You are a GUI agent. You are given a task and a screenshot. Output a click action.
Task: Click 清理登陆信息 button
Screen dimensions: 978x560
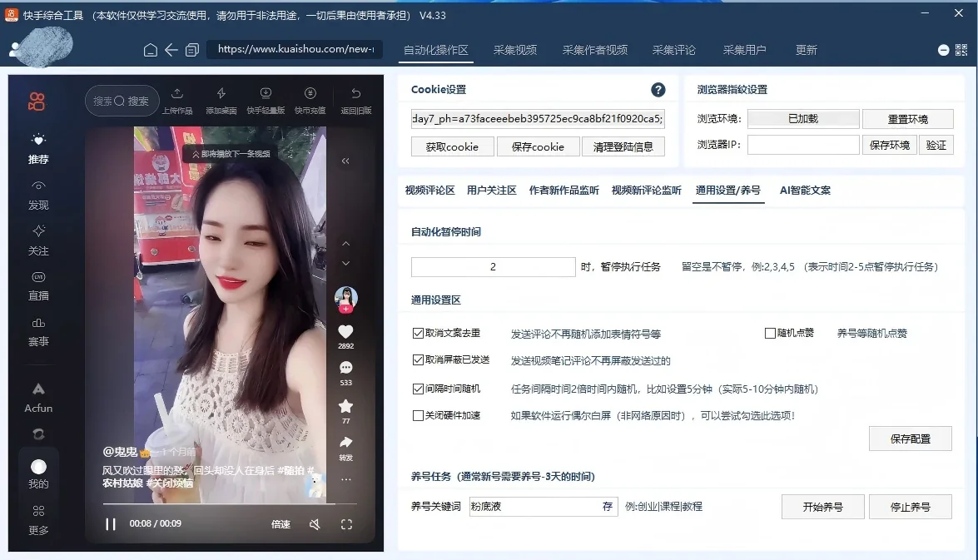(x=623, y=147)
